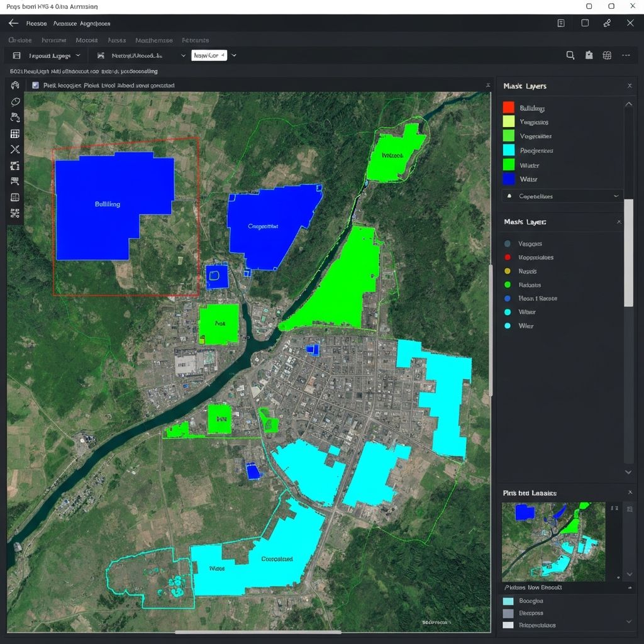The width and height of the screenshot is (644, 644).
Task: Open the third menu item in menu bar
Action: click(86, 40)
